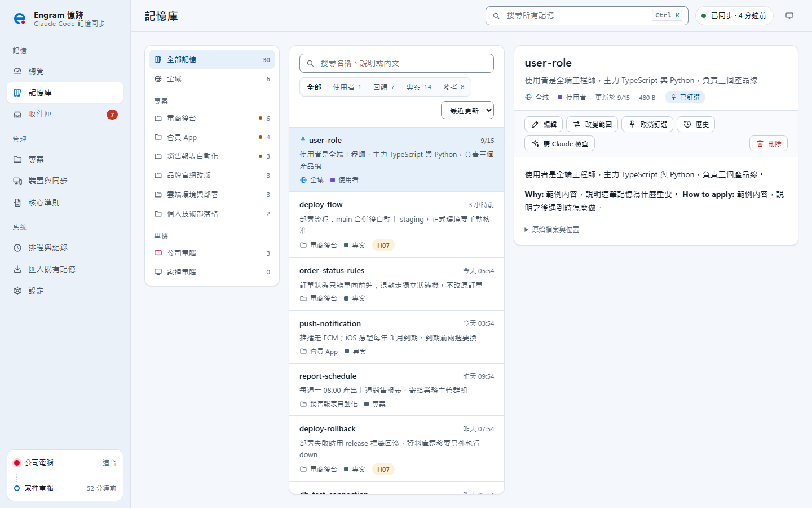Open 專案 under 管理 in left sidebar
This screenshot has width=812, height=508.
click(x=65, y=159)
